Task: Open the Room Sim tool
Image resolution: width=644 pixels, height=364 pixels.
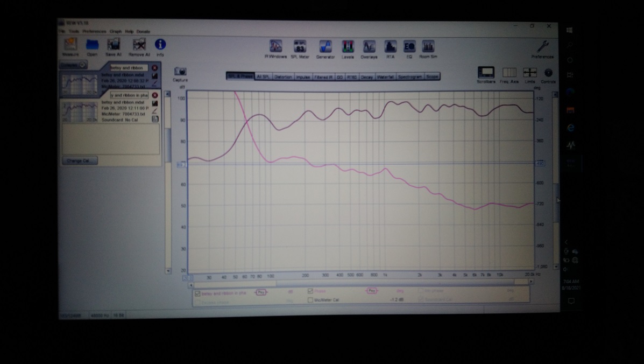Action: (428, 50)
